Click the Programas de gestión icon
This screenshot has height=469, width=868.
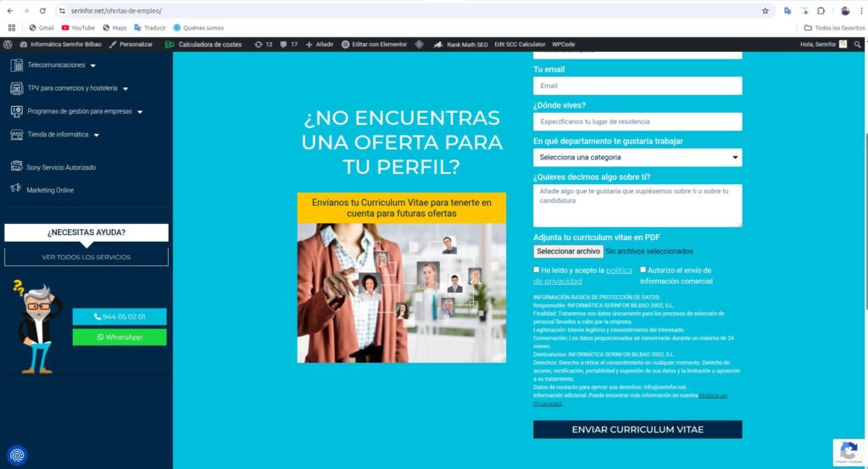tap(17, 111)
